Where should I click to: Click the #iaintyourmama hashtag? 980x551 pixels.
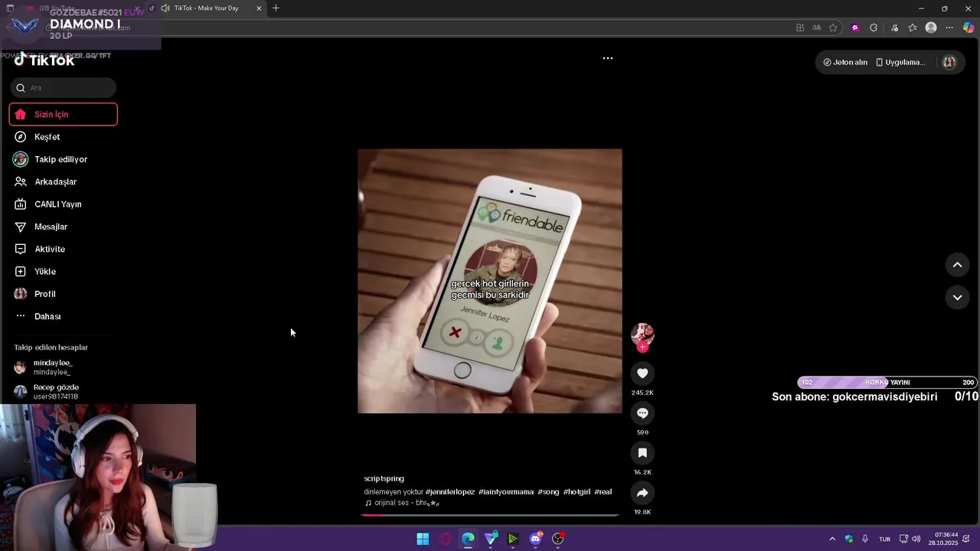click(506, 491)
